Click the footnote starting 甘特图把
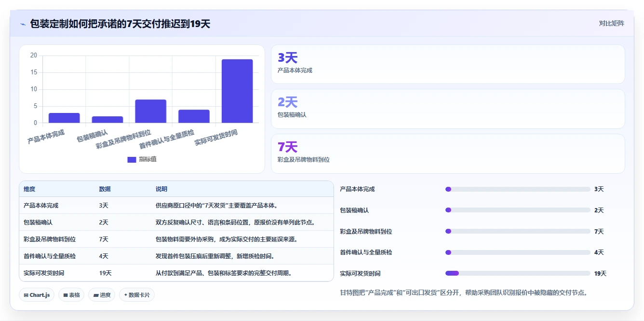This screenshot has height=321, width=644. 464,293
